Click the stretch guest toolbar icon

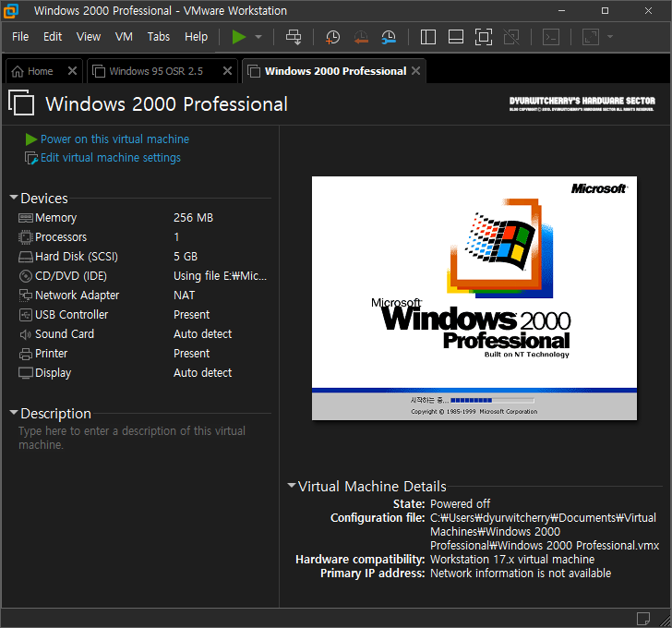[591, 37]
